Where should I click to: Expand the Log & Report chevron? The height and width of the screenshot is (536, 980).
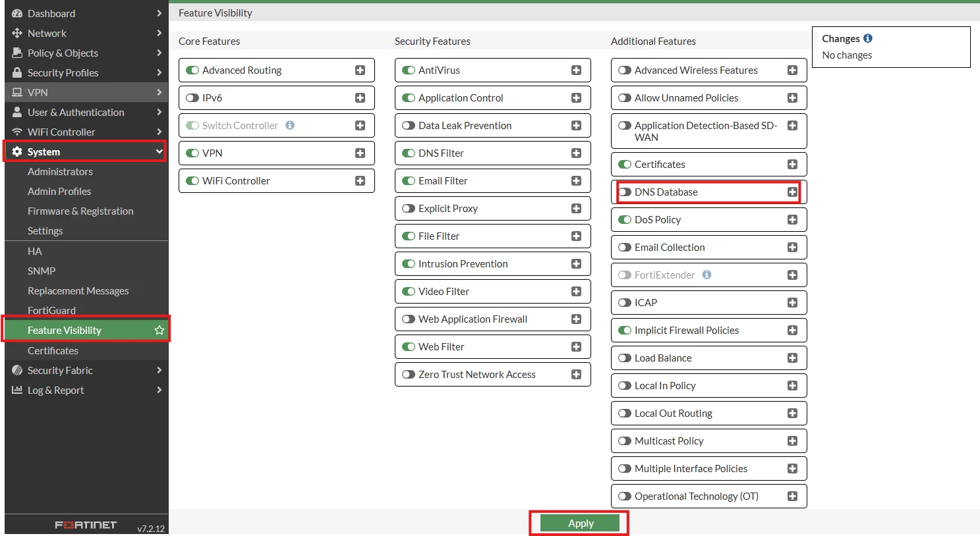tap(159, 390)
